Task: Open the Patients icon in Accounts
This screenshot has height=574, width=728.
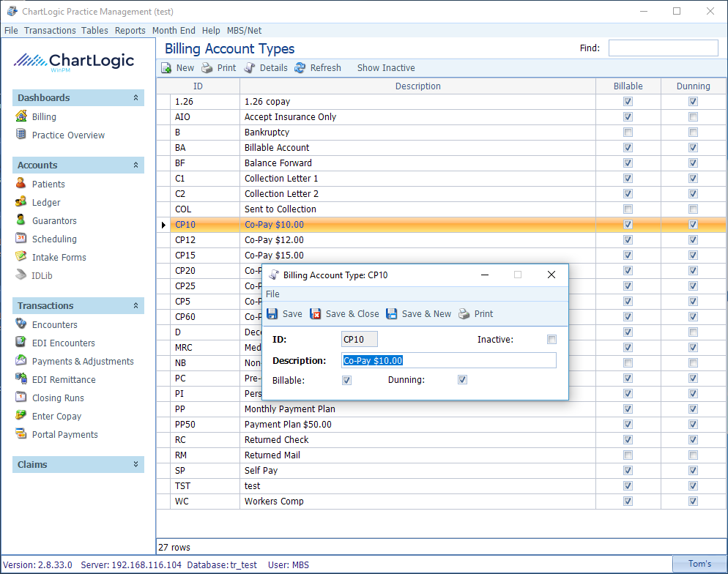Action: pyautogui.click(x=21, y=183)
